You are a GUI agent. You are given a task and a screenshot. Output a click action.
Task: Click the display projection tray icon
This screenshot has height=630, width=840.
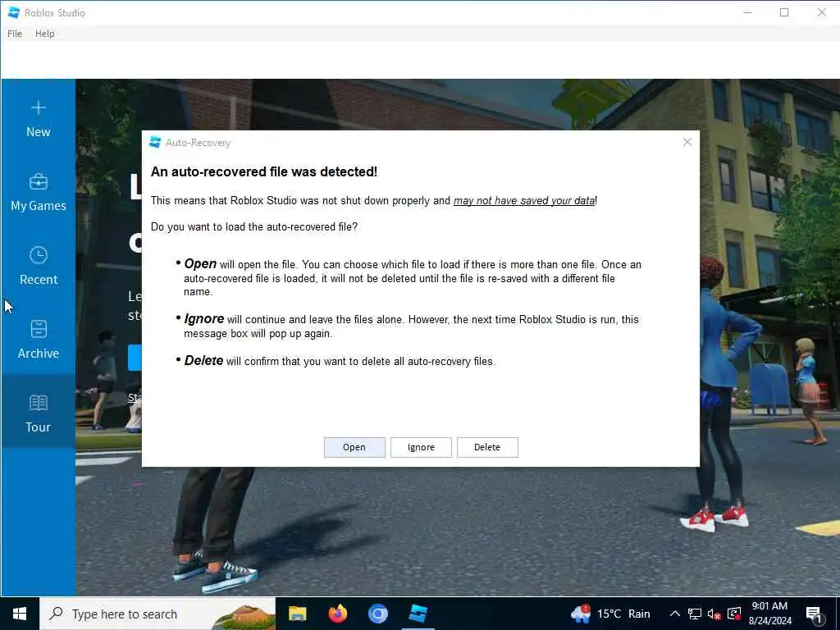point(734,614)
